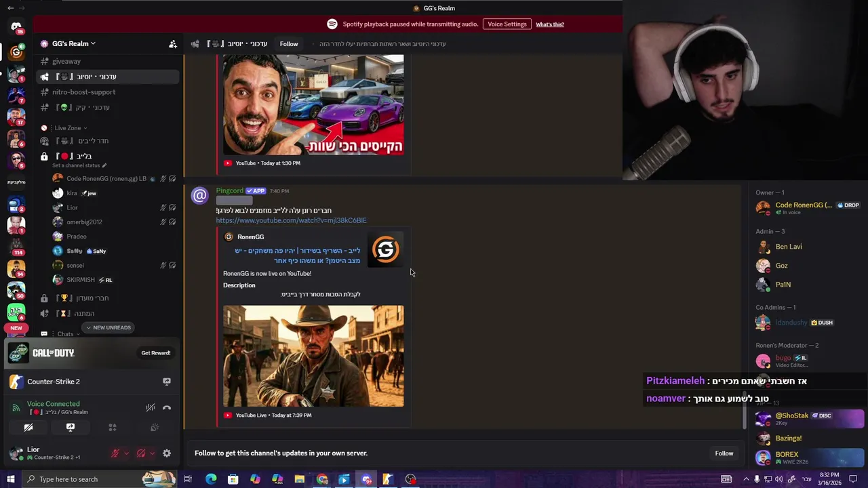Open Discord direct messages home icon
This screenshot has height=488, width=868.
tap(16, 26)
